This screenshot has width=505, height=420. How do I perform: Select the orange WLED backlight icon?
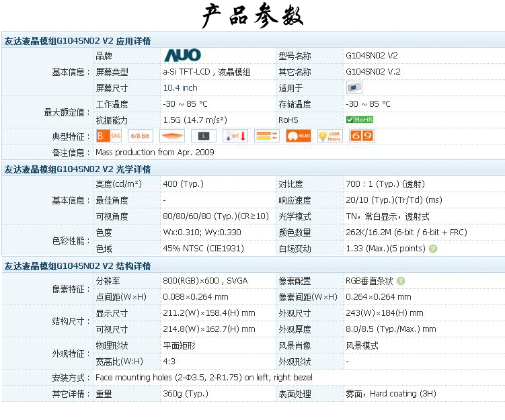click(x=299, y=136)
